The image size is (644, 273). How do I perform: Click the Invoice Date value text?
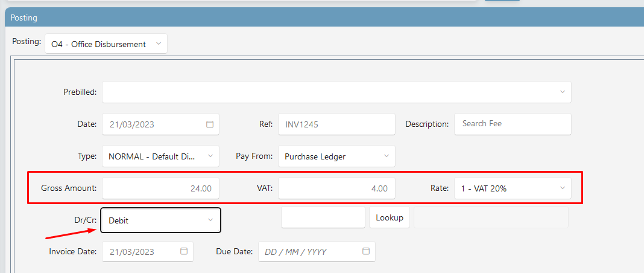point(131,252)
